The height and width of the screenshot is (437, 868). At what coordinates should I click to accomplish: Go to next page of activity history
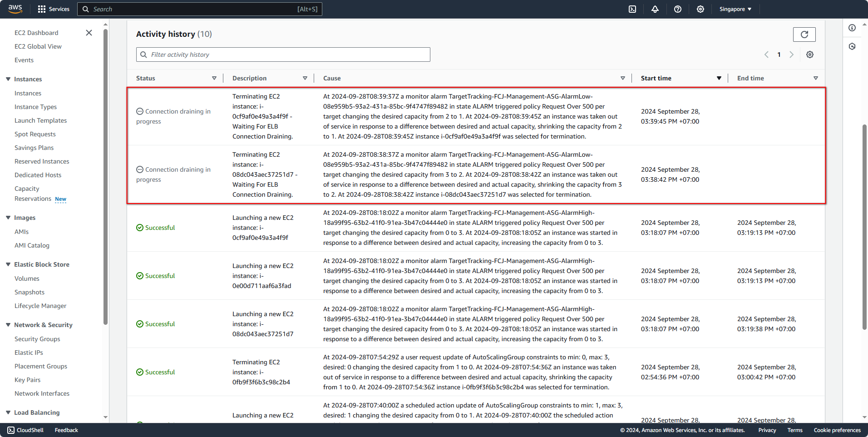point(792,55)
